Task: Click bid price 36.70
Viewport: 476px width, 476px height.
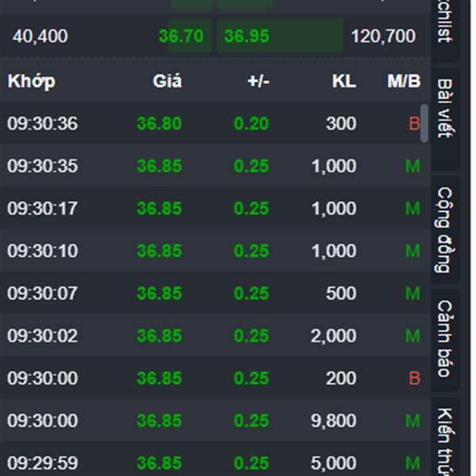Action: pos(181,36)
